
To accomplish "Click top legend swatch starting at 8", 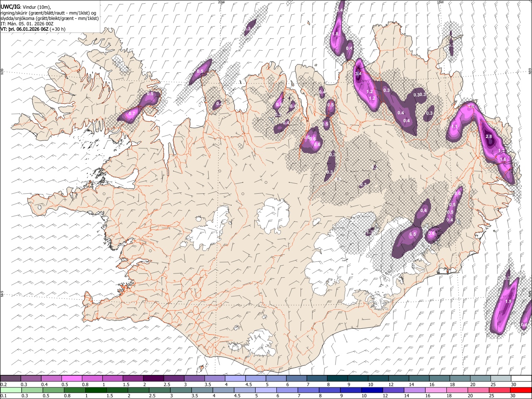I will click(x=338, y=378).
